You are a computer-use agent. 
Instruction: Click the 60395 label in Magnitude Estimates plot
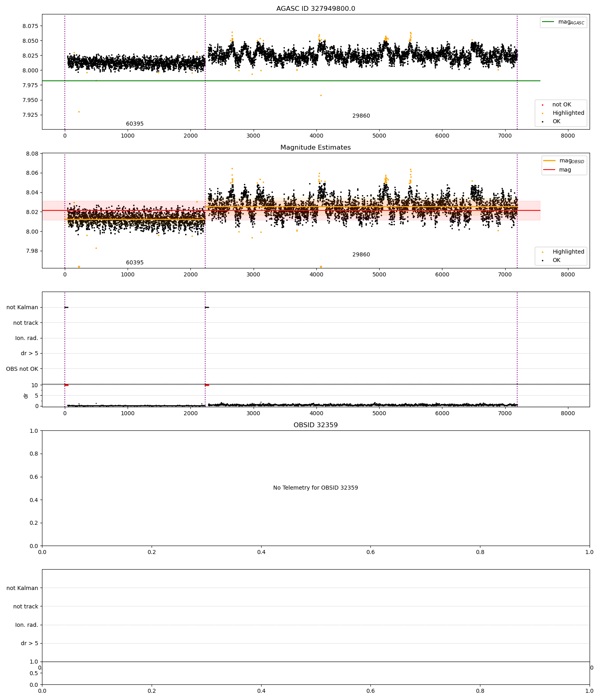click(135, 263)
